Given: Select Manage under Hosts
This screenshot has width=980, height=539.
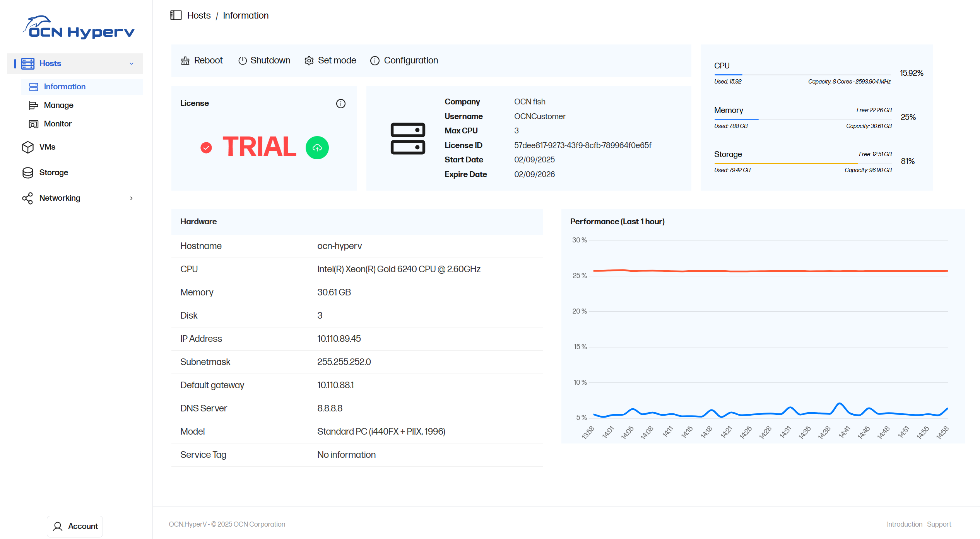Looking at the screenshot, I should (x=58, y=105).
